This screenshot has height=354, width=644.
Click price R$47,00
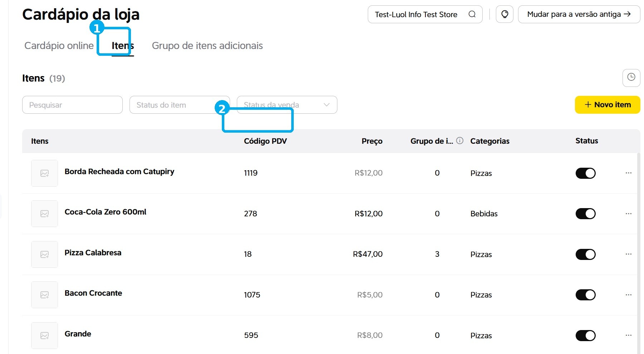click(368, 254)
